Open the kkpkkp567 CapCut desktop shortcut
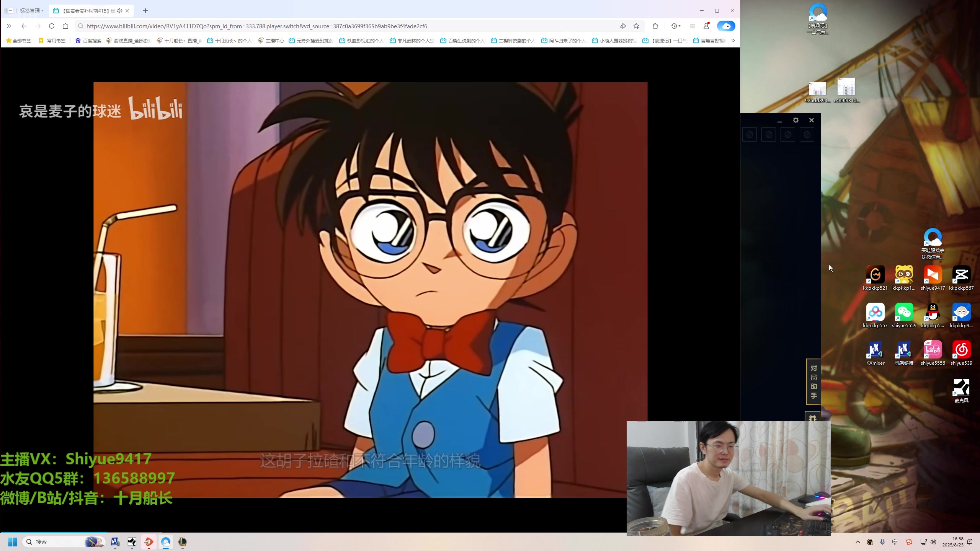 point(961,278)
